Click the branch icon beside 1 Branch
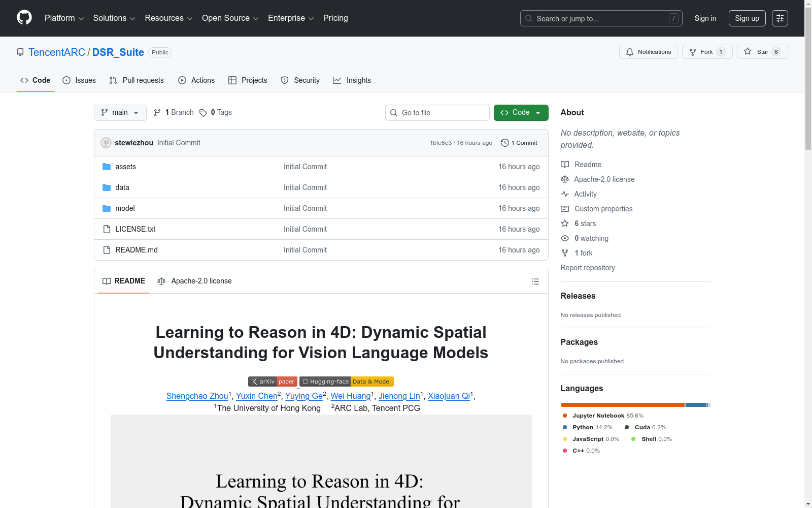This screenshot has width=812, height=508. point(157,113)
